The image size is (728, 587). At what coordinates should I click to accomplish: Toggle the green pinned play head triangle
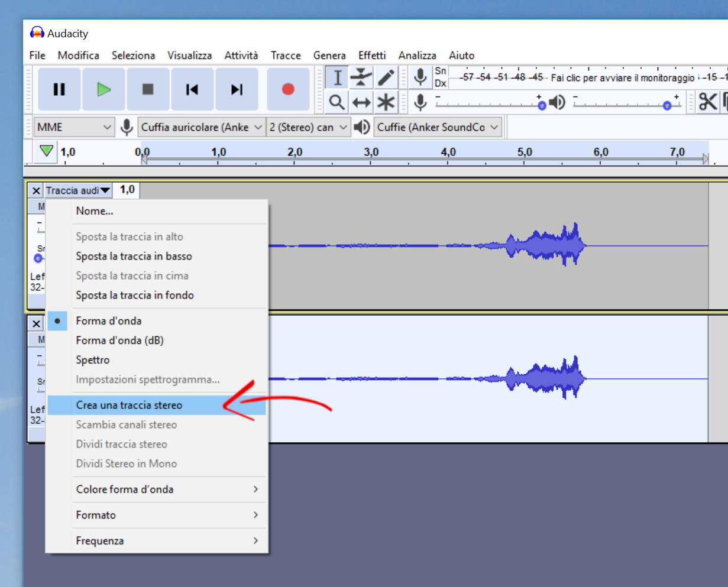point(46,151)
